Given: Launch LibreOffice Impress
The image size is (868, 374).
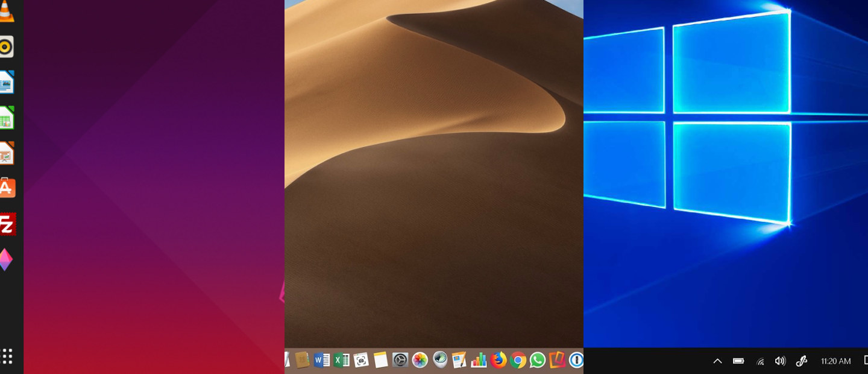Looking at the screenshot, I should 7,153.
